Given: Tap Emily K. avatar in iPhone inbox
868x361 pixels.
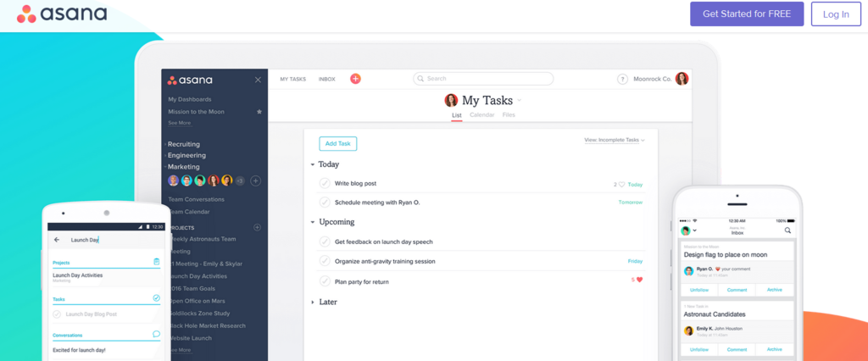Looking at the screenshot, I should pos(688,330).
